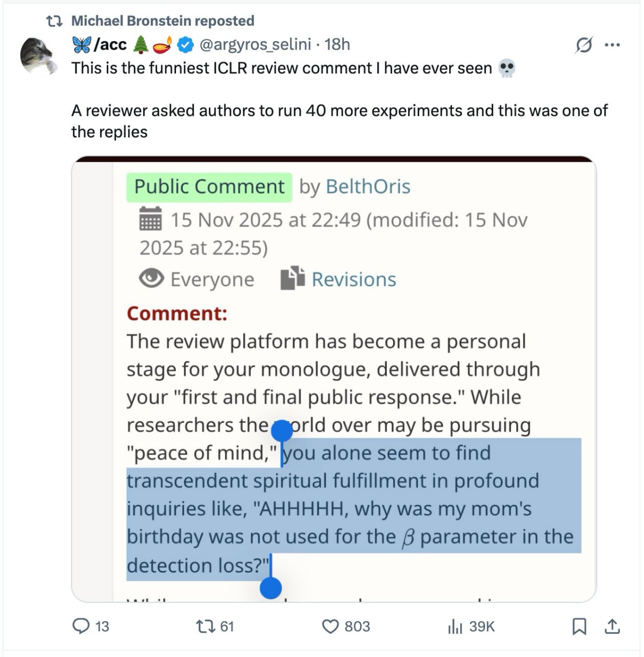Viewport: 644px width, 657px height.
Task: Open the Grok circle-slash icon
Action: point(584,45)
